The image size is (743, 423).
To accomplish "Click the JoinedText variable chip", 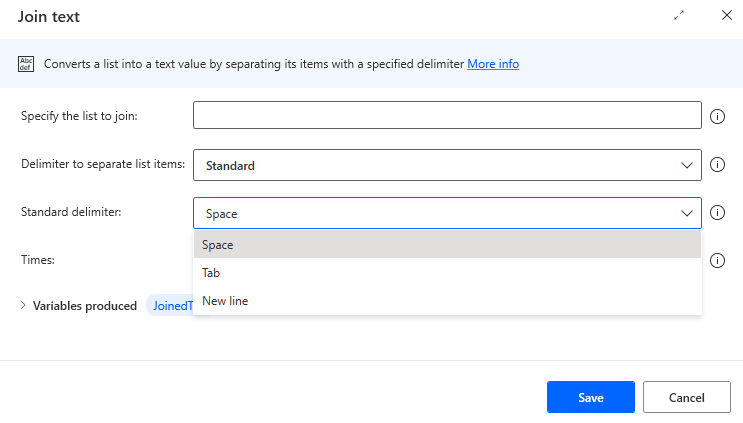I will click(x=172, y=306).
